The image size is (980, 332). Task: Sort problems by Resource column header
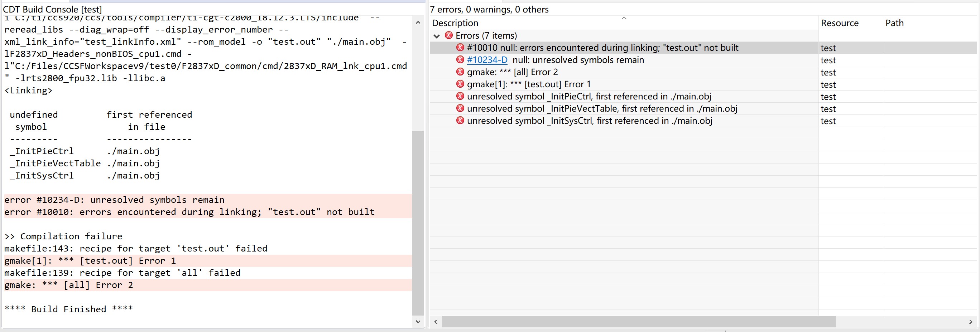(x=840, y=23)
